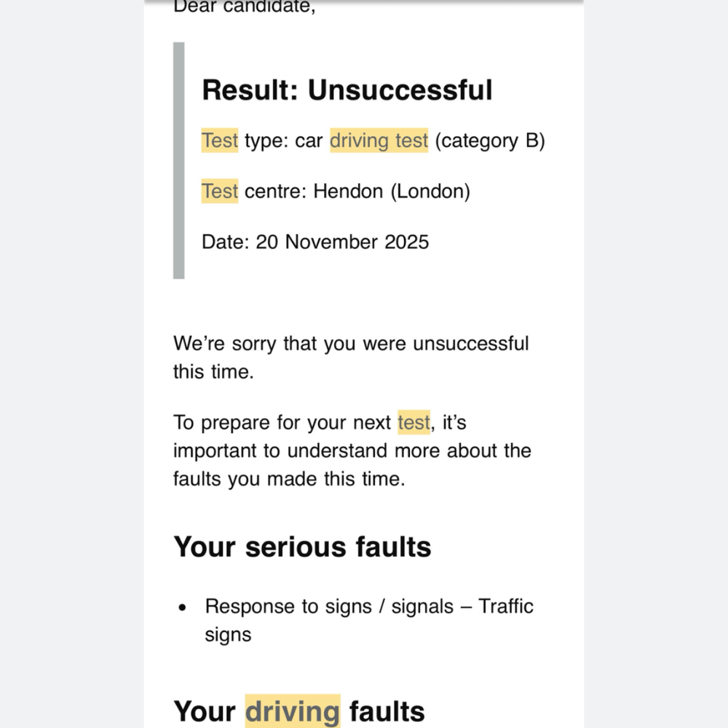Viewport: 728px width, 728px height.
Task: Click the "(category B)" text
Action: (x=490, y=141)
